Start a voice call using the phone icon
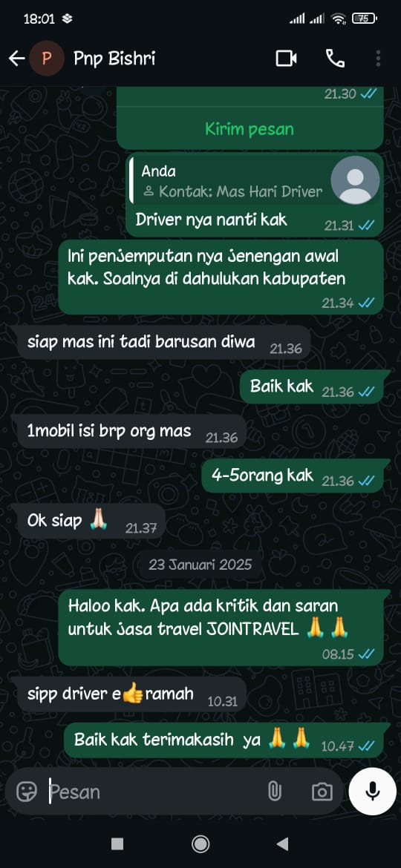Screen dimensions: 401x868 [334, 58]
